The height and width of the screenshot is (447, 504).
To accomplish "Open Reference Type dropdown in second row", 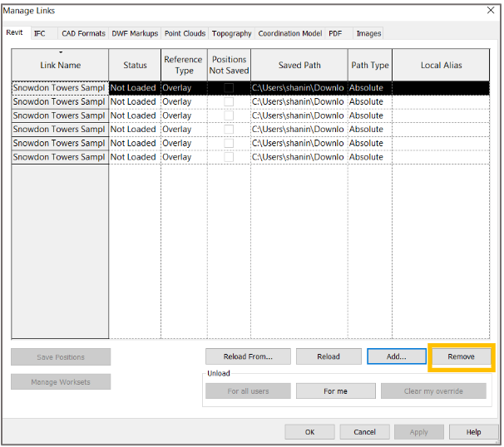I will [x=182, y=102].
